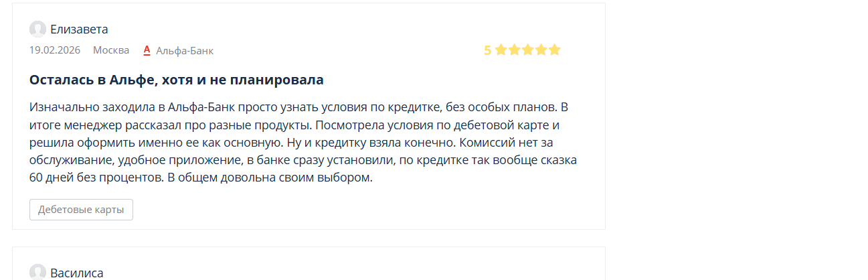Click the fifth rating star

[x=554, y=50]
